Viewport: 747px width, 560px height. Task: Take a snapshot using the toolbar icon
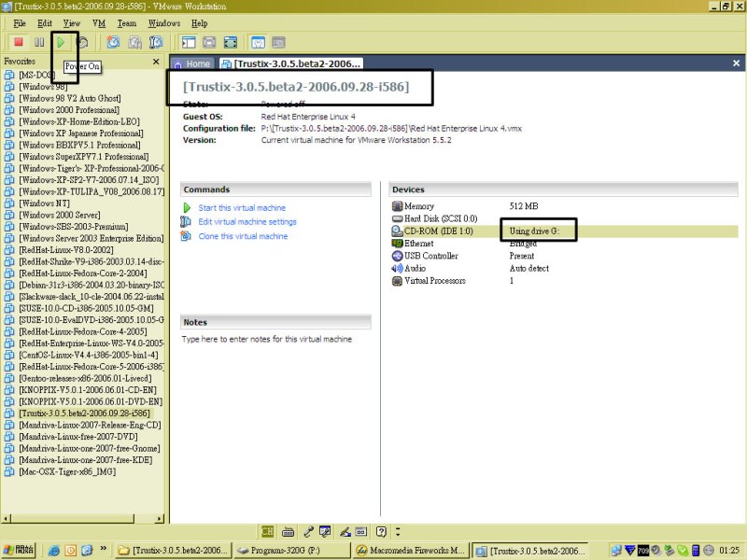coord(113,42)
